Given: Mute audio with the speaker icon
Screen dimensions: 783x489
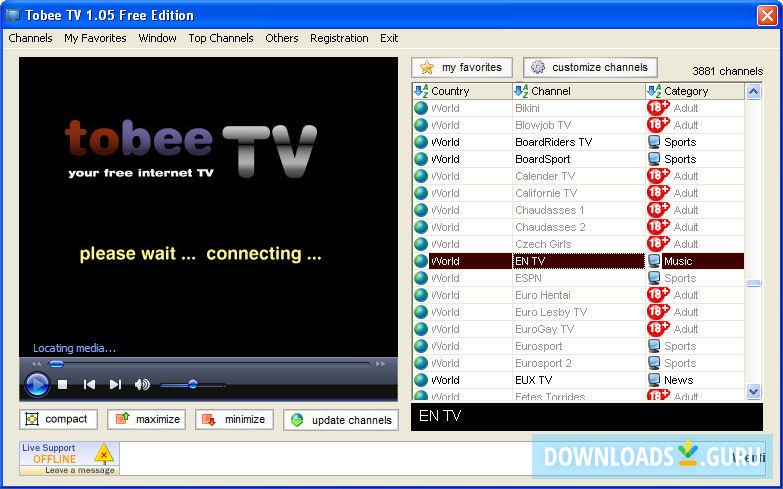Looking at the screenshot, I should (142, 384).
